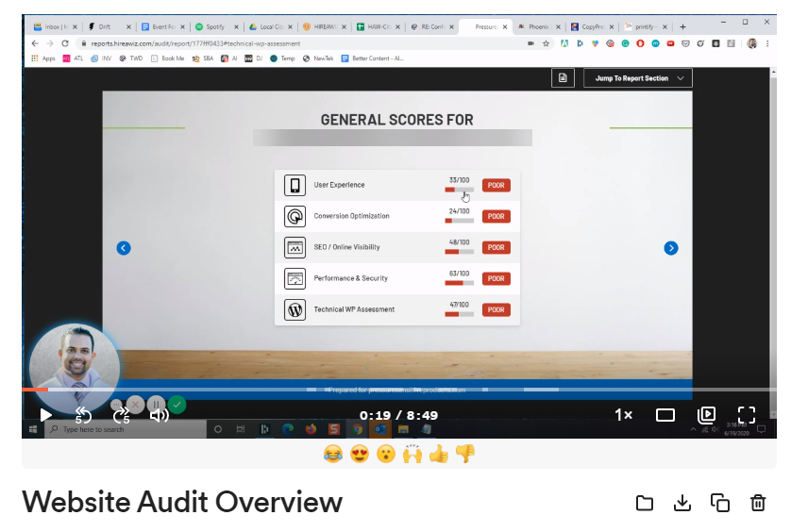The height and width of the screenshot is (532, 791).
Task: Click the blue previous slide arrow
Action: coord(123,248)
